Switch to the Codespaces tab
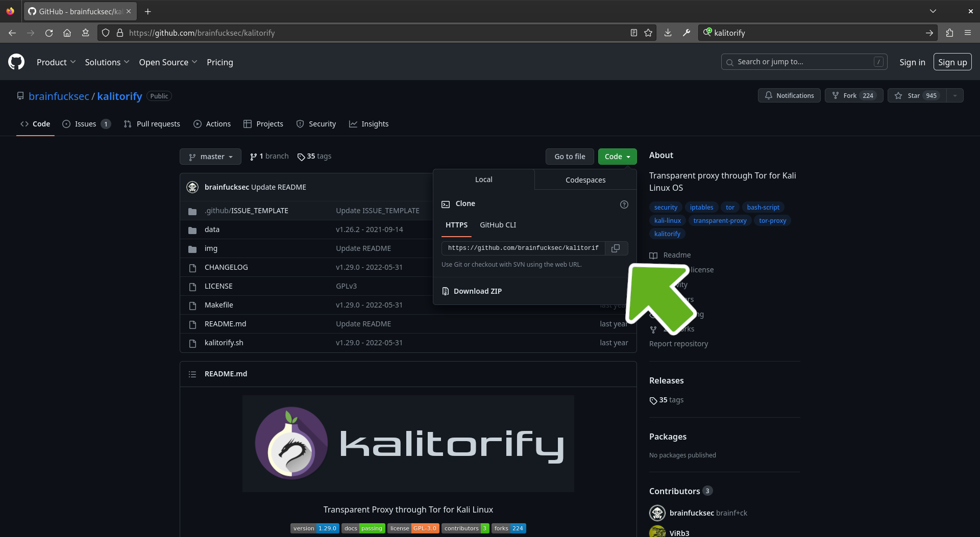This screenshot has width=980, height=537. tap(585, 180)
